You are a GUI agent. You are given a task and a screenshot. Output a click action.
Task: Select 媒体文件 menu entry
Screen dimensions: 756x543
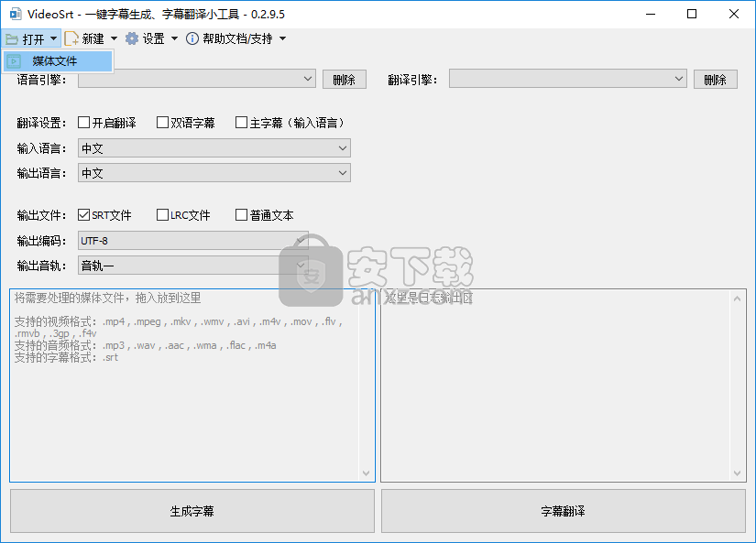point(58,61)
